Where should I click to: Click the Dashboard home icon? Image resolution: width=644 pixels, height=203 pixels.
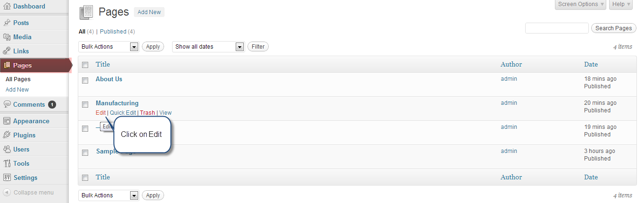click(x=7, y=7)
